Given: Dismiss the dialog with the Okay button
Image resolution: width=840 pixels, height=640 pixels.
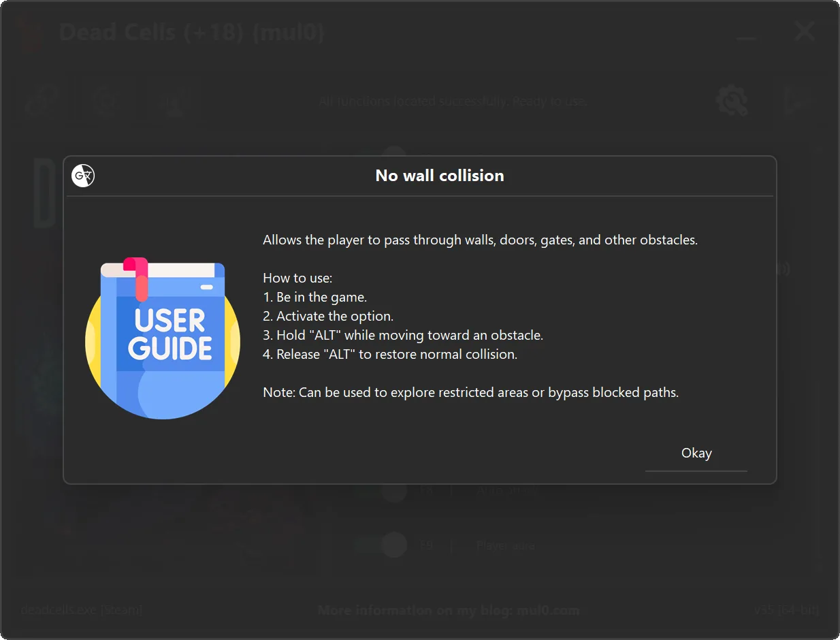Looking at the screenshot, I should click(696, 453).
